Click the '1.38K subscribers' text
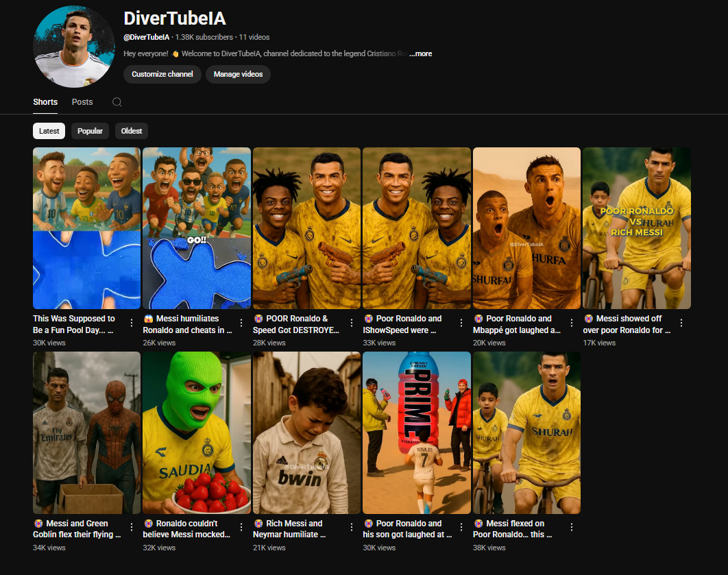The height and width of the screenshot is (575, 728). 204,37
